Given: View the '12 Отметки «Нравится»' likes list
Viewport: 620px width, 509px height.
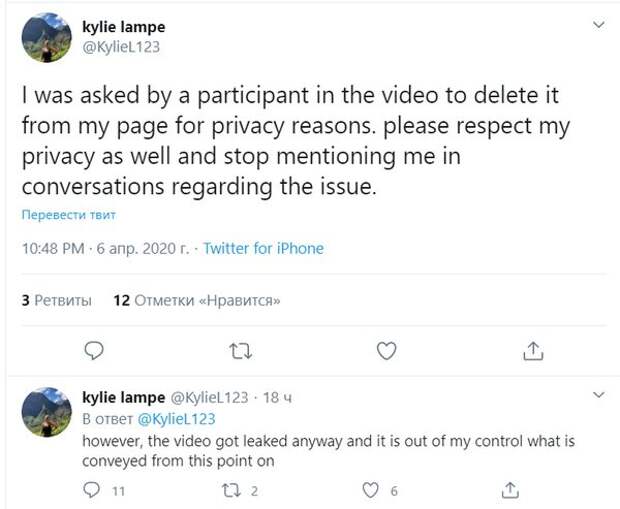Looking at the screenshot, I should point(197,300).
